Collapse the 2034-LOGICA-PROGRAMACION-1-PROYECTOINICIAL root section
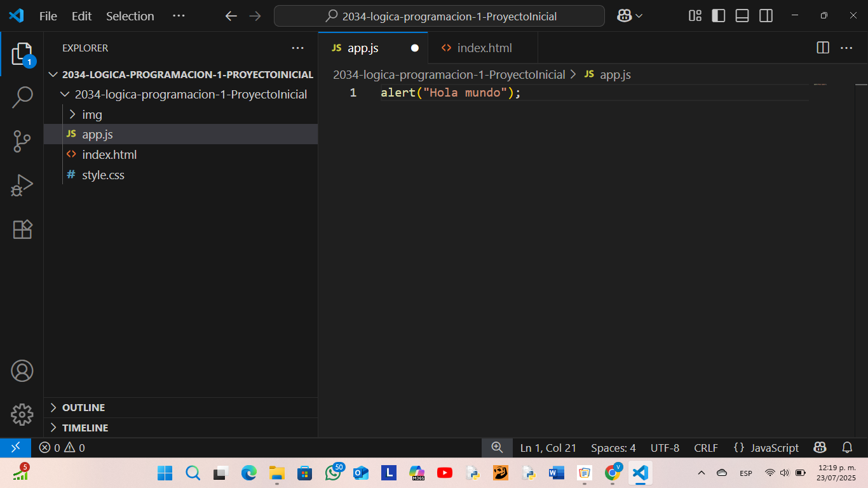Image resolution: width=868 pixels, height=488 pixels. (x=181, y=74)
